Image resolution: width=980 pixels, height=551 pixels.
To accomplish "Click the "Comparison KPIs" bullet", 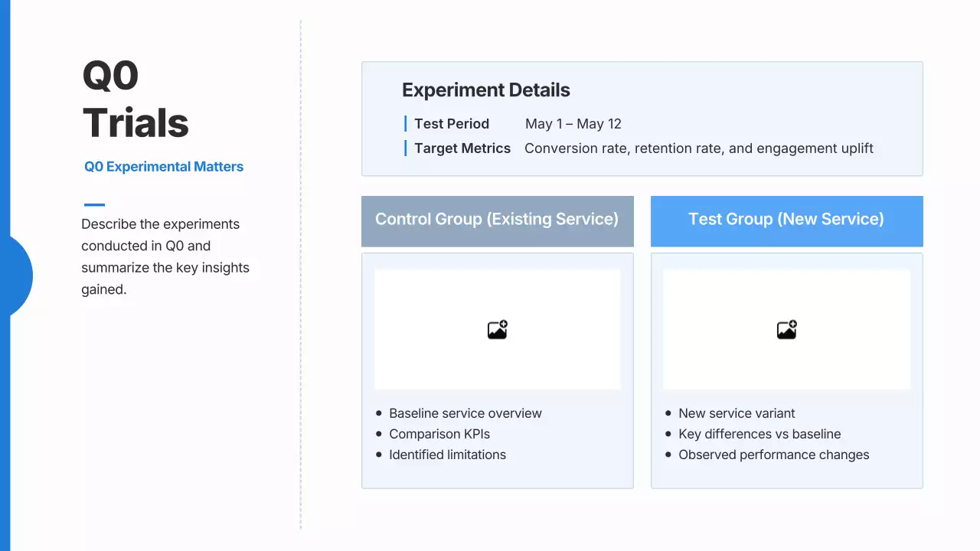I will 439,434.
